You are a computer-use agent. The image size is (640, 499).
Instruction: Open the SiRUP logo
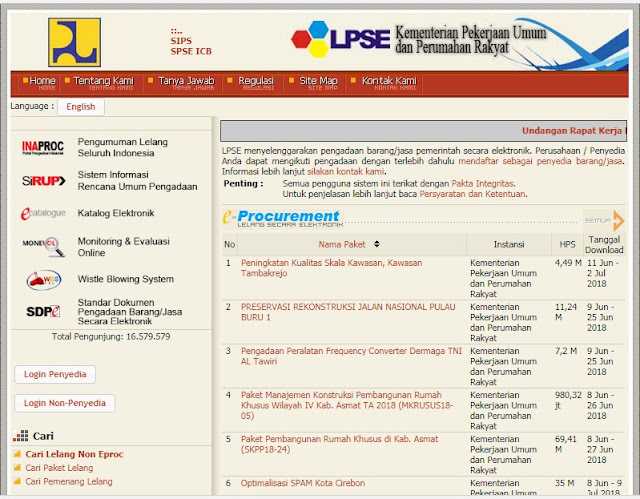[43, 180]
